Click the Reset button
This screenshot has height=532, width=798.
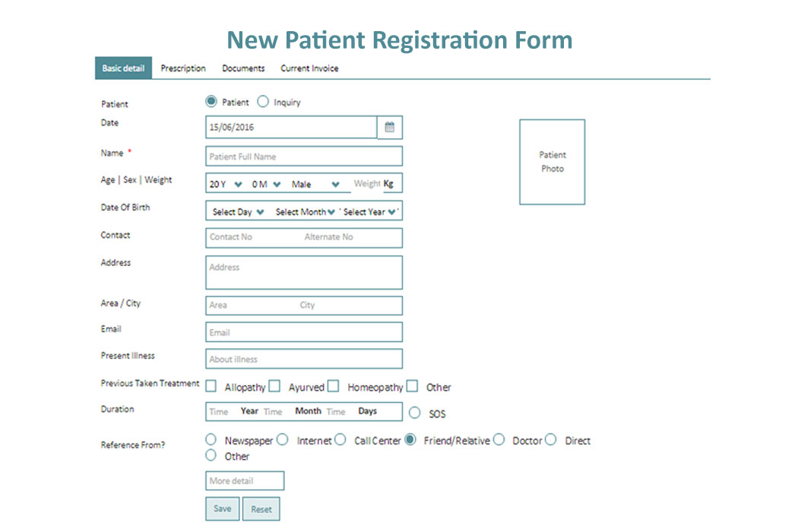pyautogui.click(x=261, y=509)
